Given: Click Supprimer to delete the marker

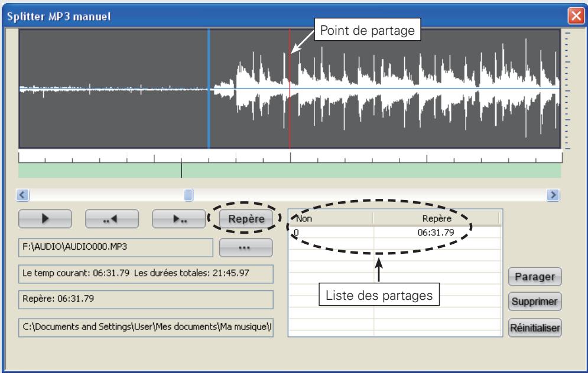Looking at the screenshot, I should tap(535, 302).
